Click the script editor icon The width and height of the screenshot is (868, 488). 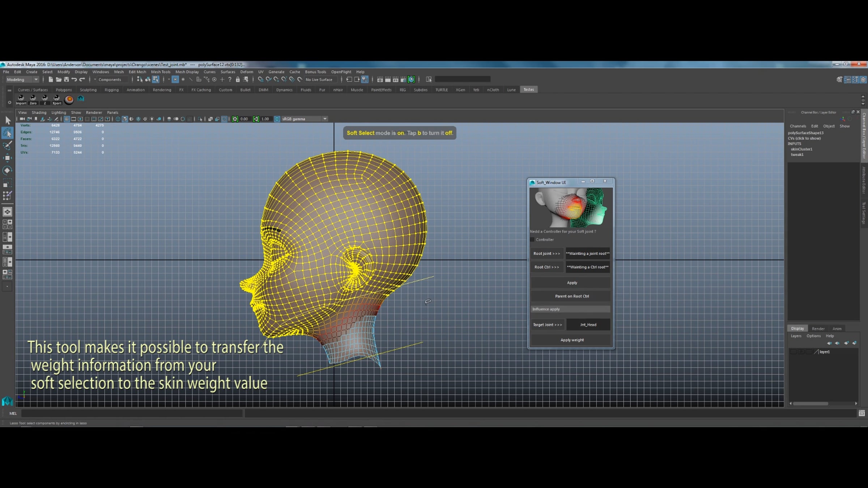pyautogui.click(x=862, y=413)
